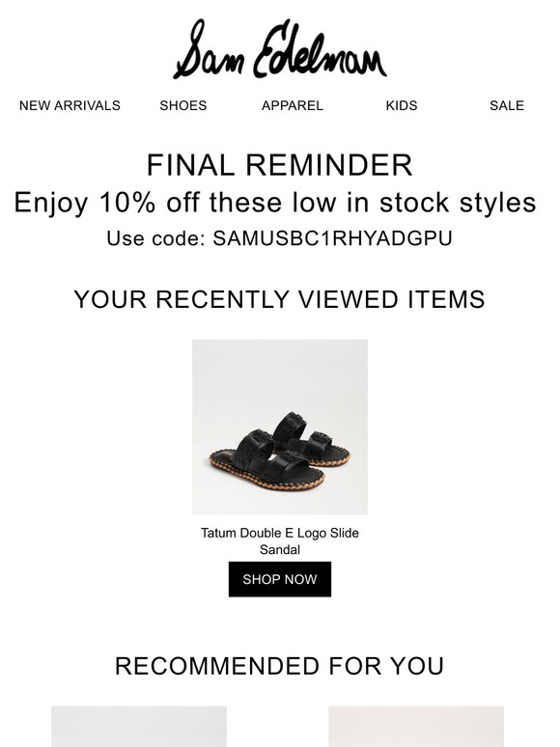Select the KIDS navigation item
The height and width of the screenshot is (747, 560).
[402, 105]
